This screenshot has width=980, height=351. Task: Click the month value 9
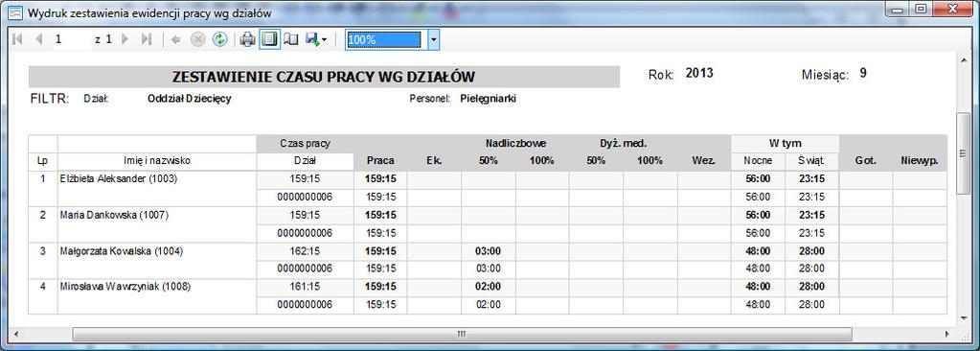coord(863,73)
